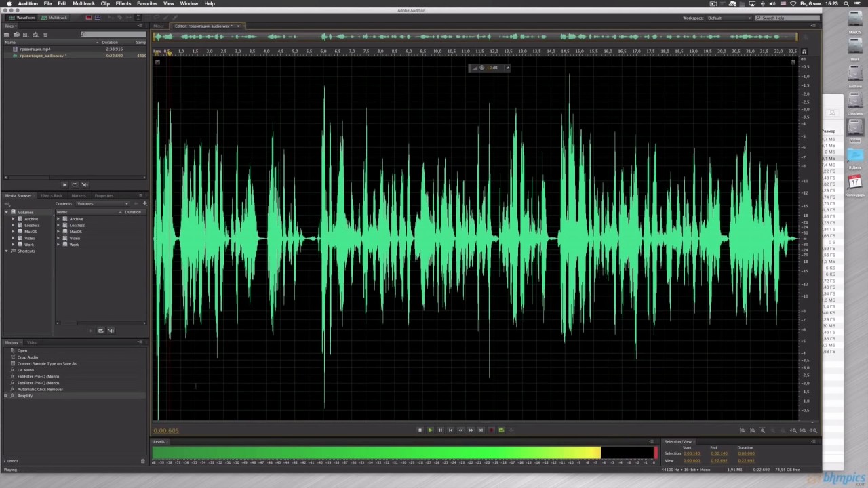Open the Effects Rack tab
868x488 pixels.
(x=52, y=195)
